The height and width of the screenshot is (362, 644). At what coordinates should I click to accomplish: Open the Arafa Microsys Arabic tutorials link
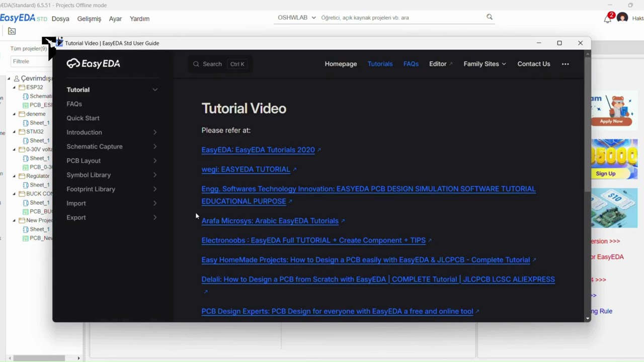pyautogui.click(x=270, y=221)
